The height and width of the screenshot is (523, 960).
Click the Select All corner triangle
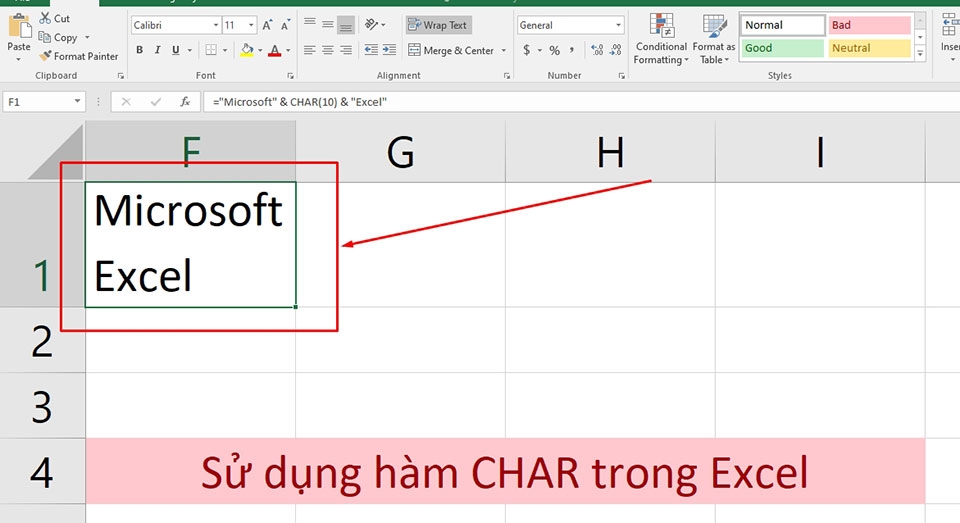click(x=56, y=152)
